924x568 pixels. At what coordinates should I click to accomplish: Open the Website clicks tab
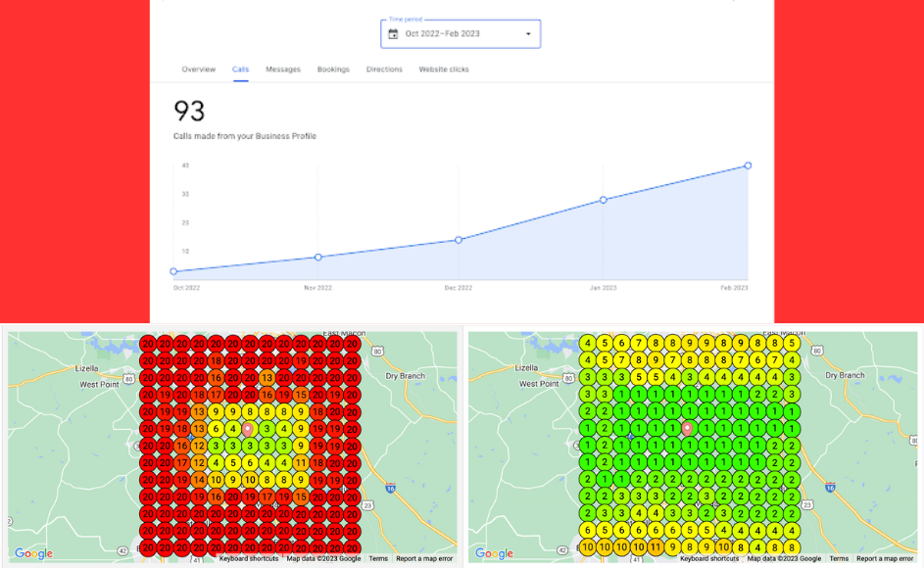444,70
